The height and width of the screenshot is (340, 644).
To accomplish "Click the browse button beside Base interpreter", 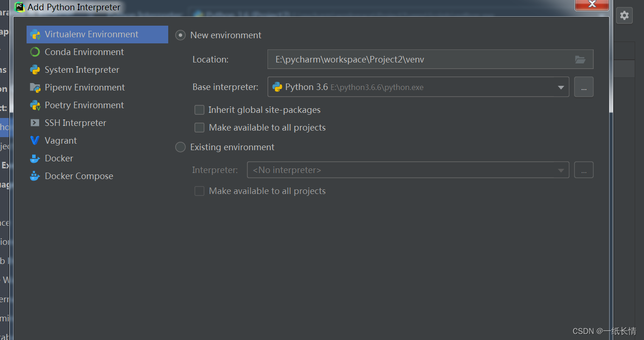I will (x=584, y=87).
